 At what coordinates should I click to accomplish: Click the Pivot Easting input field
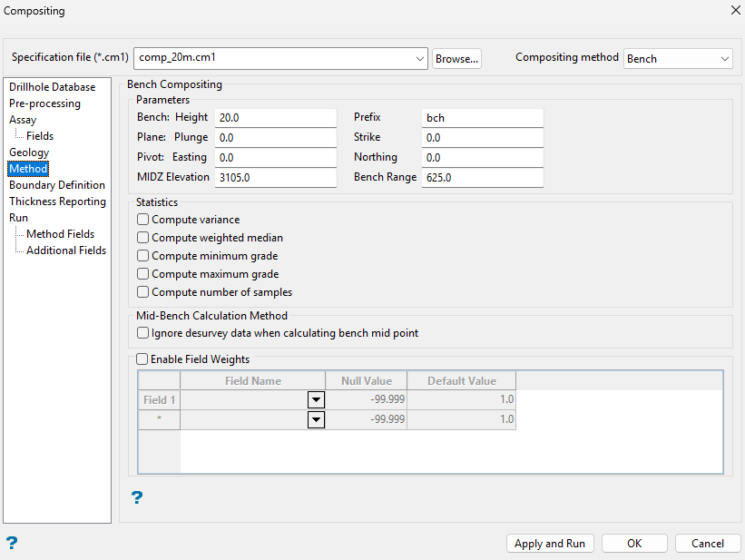(x=276, y=157)
